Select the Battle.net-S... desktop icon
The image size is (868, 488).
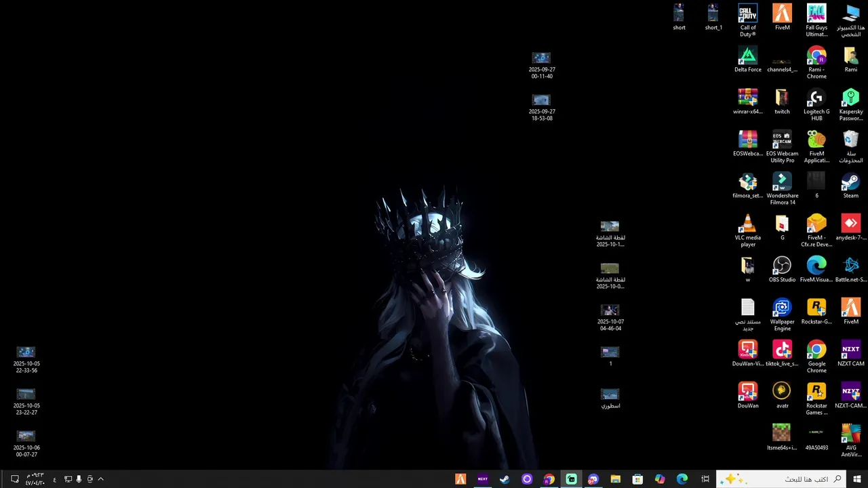[x=851, y=269]
